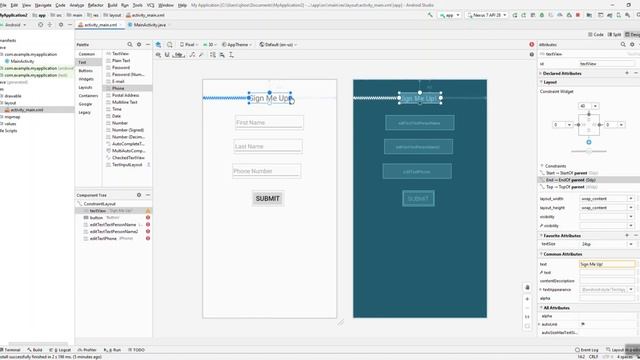
Task: Open the Palette settings gear
Action: (139, 44)
